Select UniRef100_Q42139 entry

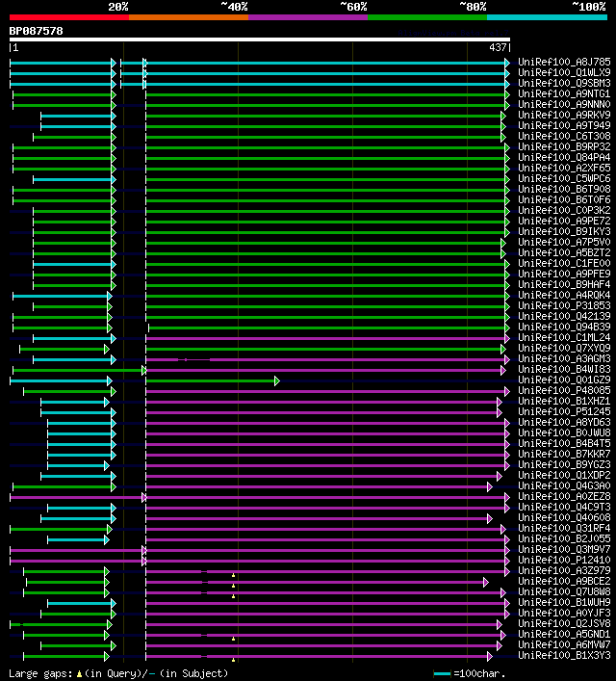tap(564, 316)
